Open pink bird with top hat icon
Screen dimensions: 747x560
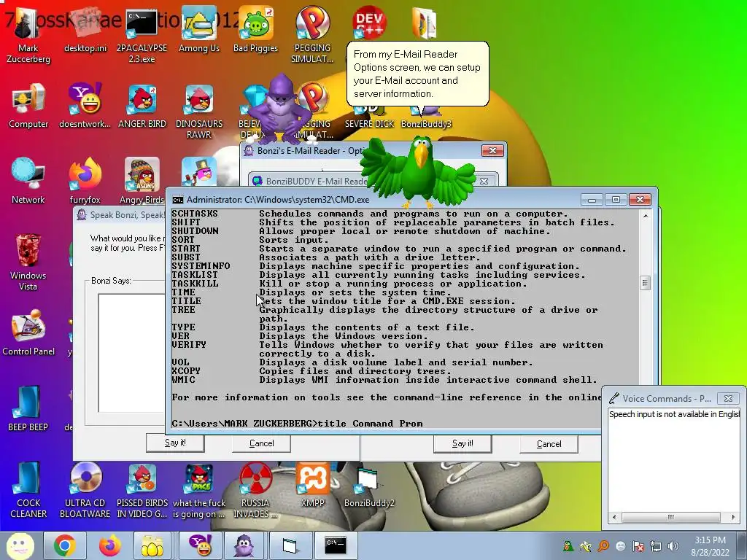coord(200,172)
